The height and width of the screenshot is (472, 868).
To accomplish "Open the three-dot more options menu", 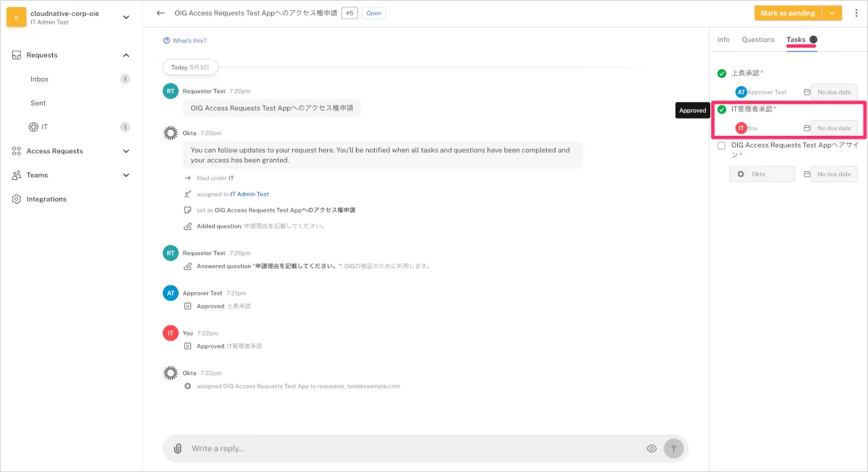I will click(x=856, y=13).
